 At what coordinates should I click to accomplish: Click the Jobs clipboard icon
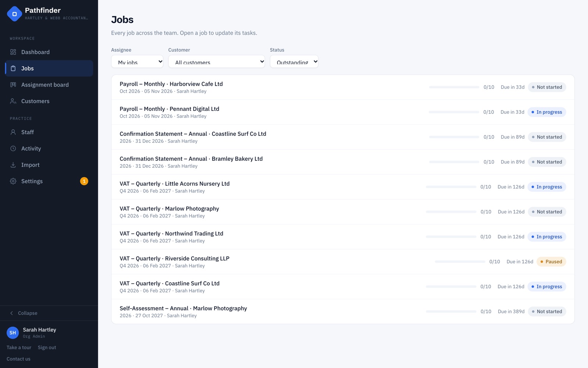pyautogui.click(x=13, y=68)
